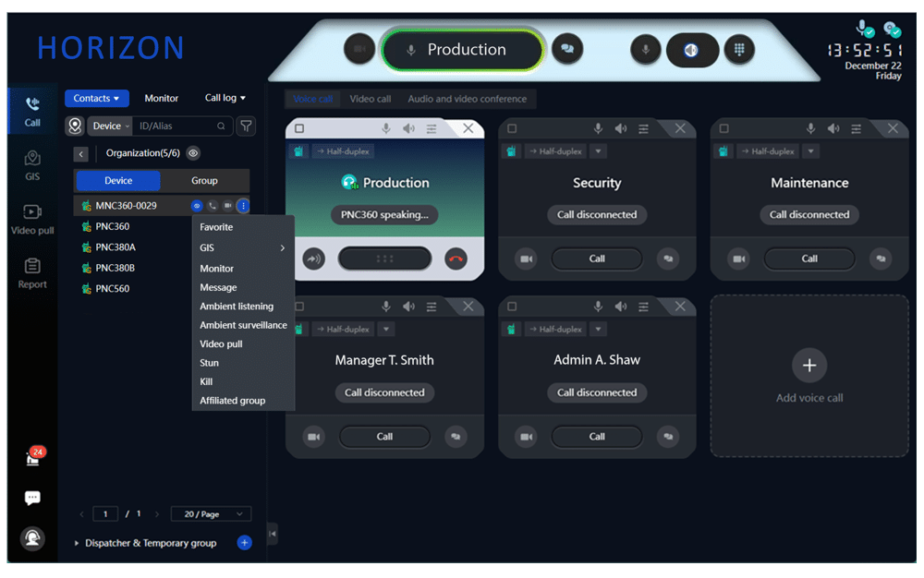Viewport: 924px width, 578px height.
Task: Tick the checkbox on the Security card
Action: 512,128
